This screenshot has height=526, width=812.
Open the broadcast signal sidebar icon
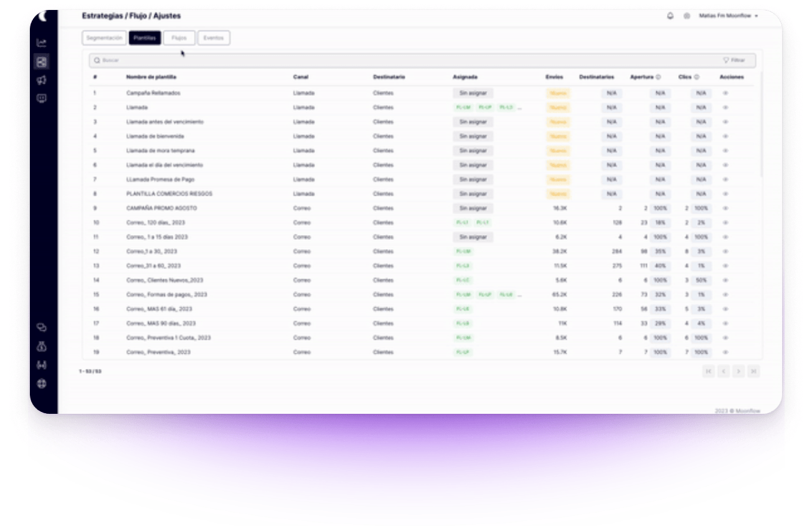pyautogui.click(x=42, y=365)
